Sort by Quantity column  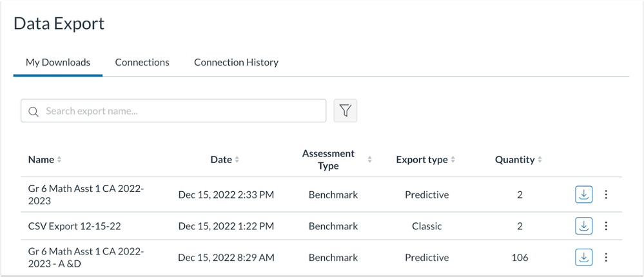point(518,160)
